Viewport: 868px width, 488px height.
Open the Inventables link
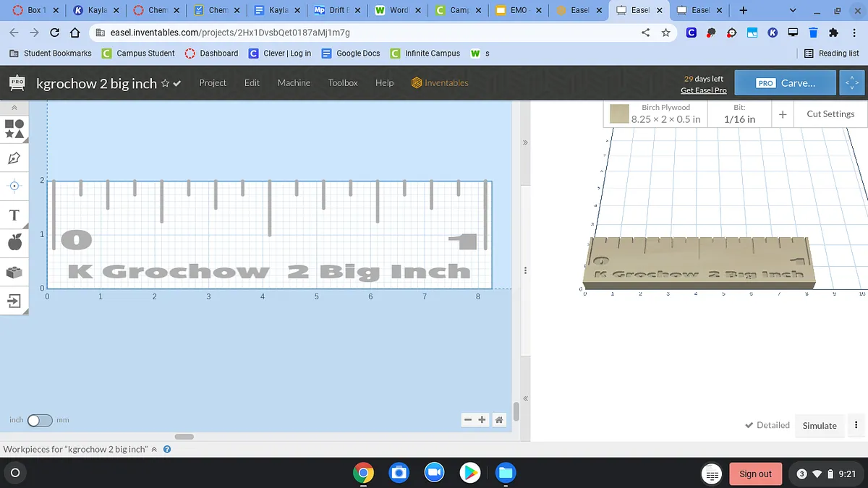tap(440, 82)
